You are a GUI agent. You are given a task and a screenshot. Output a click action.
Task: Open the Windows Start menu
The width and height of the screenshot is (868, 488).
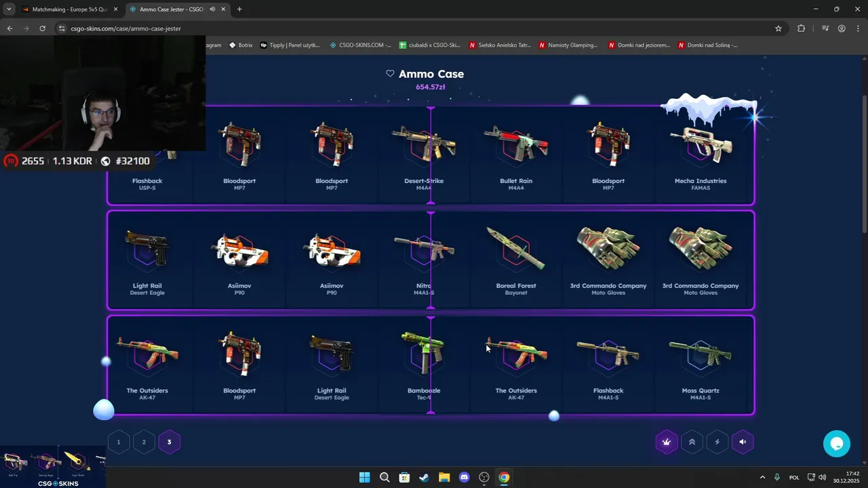tap(364, 477)
